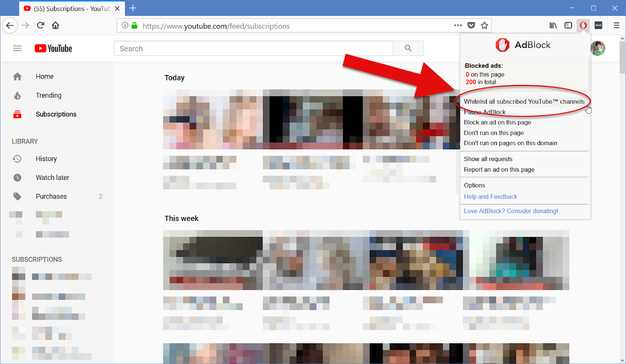Open a new browser tab
626x364 pixels.
click(133, 8)
